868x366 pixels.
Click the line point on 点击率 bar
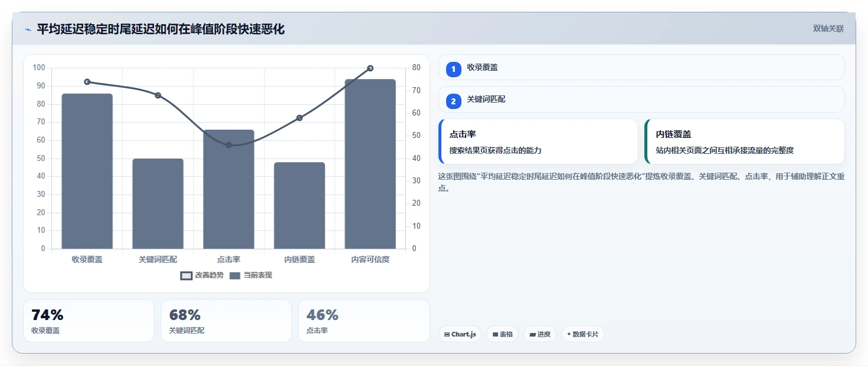click(229, 145)
